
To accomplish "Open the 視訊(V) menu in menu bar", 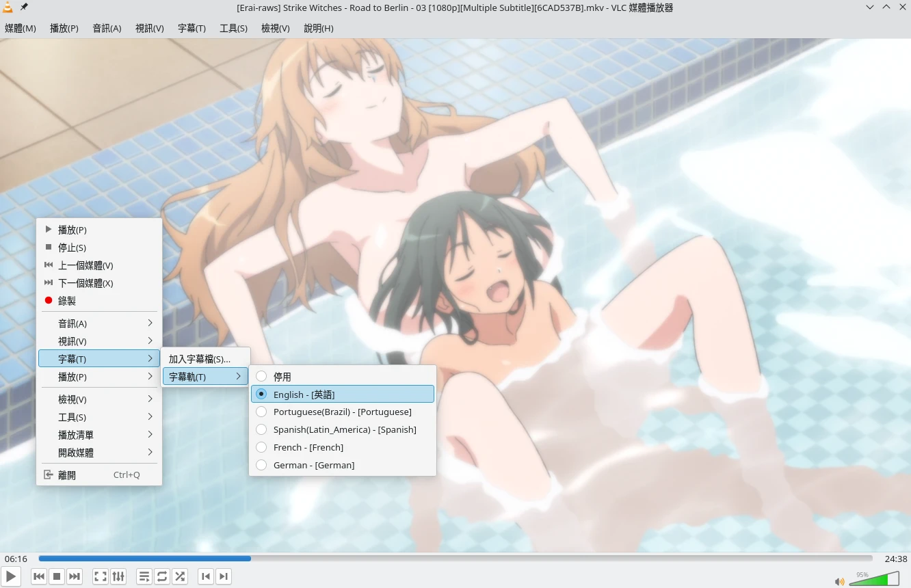I will tap(150, 28).
